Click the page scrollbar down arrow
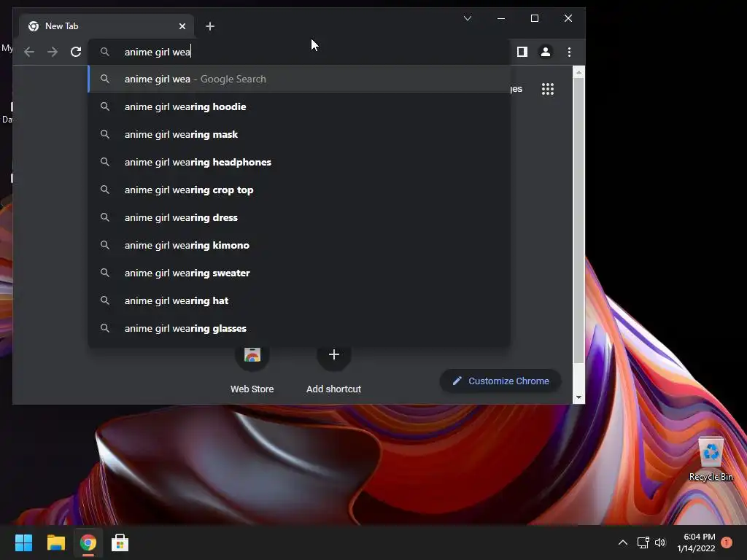Image resolution: width=747 pixels, height=560 pixels. (x=578, y=397)
